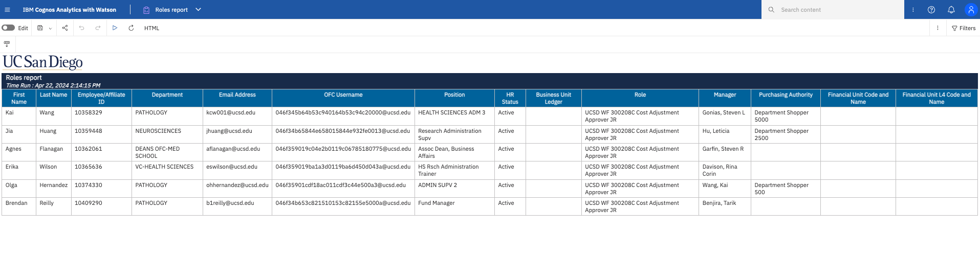
Task: Open the Notifications bell icon
Action: click(x=951, y=10)
